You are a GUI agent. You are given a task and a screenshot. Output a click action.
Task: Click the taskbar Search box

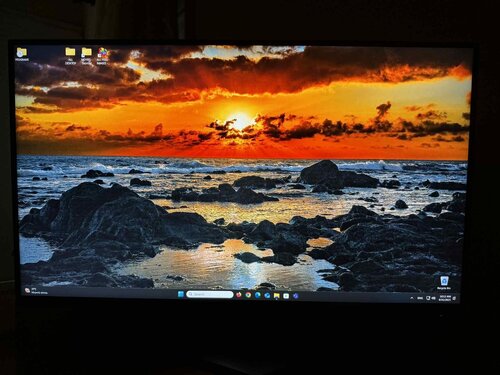[210, 294]
